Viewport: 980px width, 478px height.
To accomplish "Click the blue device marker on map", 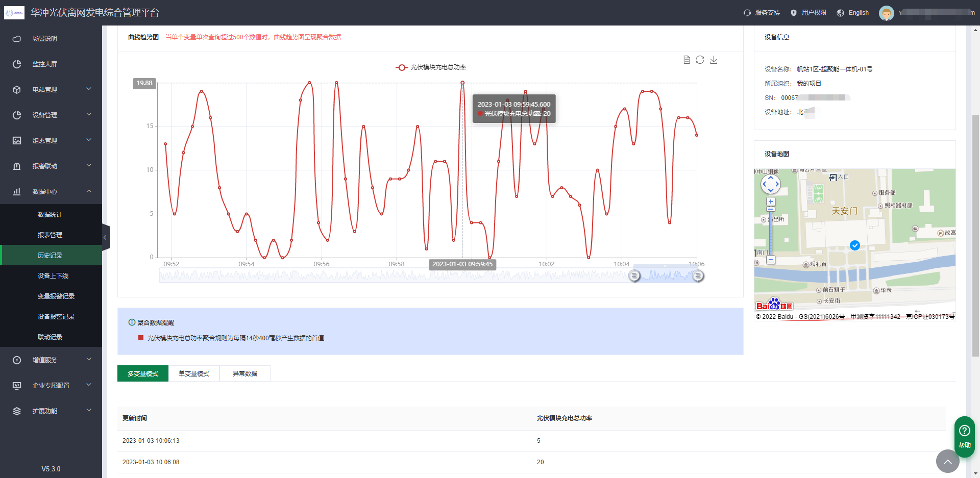I will (855, 245).
